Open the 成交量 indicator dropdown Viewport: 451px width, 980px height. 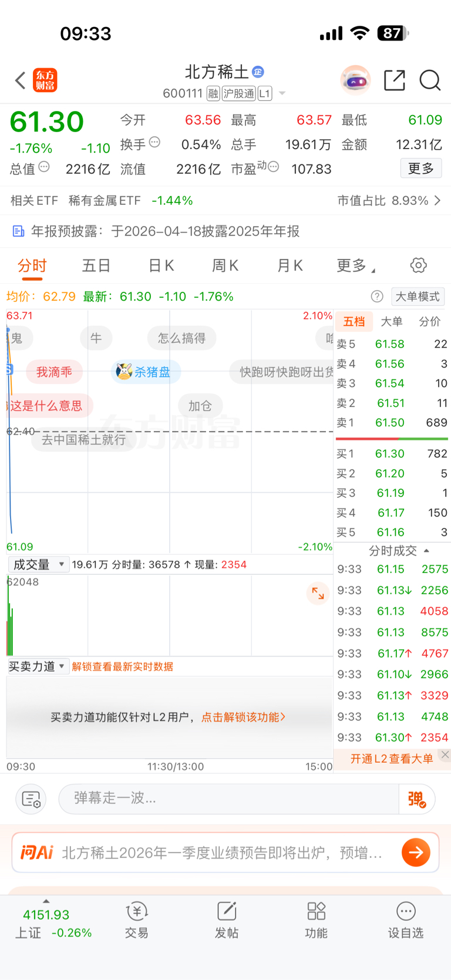[x=39, y=565]
